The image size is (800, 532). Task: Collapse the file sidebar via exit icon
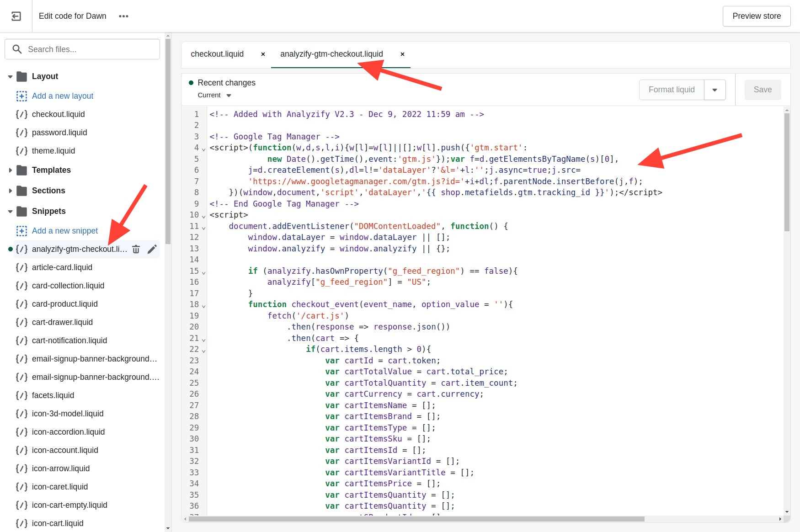click(x=16, y=16)
